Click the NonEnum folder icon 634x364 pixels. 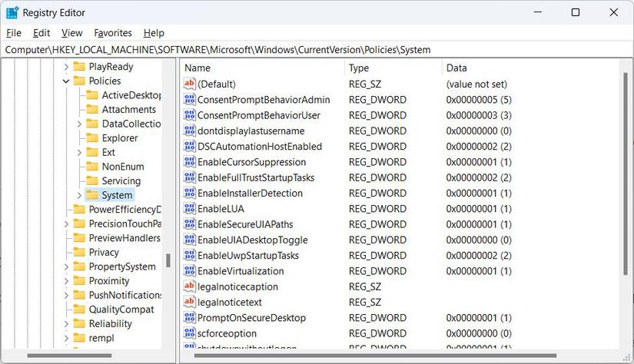coord(92,167)
